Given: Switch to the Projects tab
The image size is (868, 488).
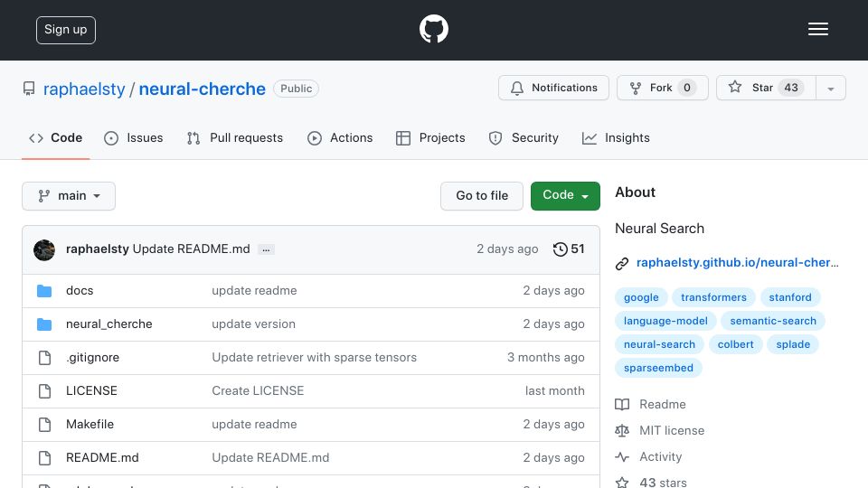Looking at the screenshot, I should tap(430, 137).
